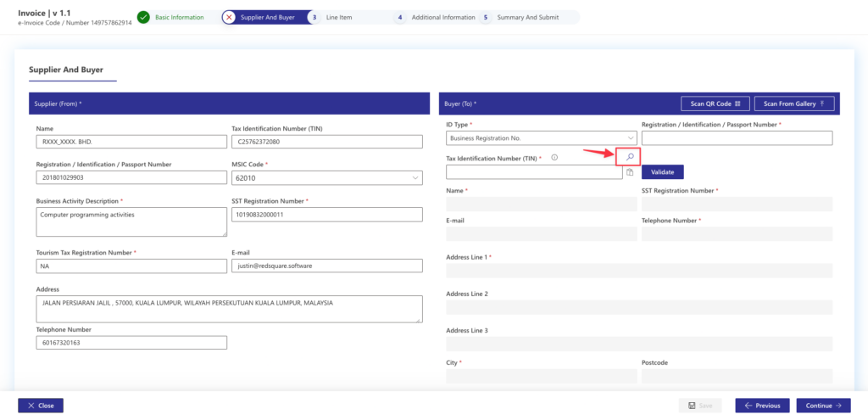The image size is (868, 420).
Task: Click the Invoice | v 1.1 title
Action: click(44, 12)
